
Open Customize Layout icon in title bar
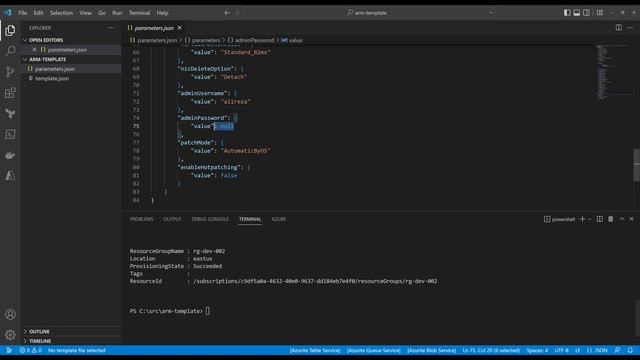pos(600,13)
